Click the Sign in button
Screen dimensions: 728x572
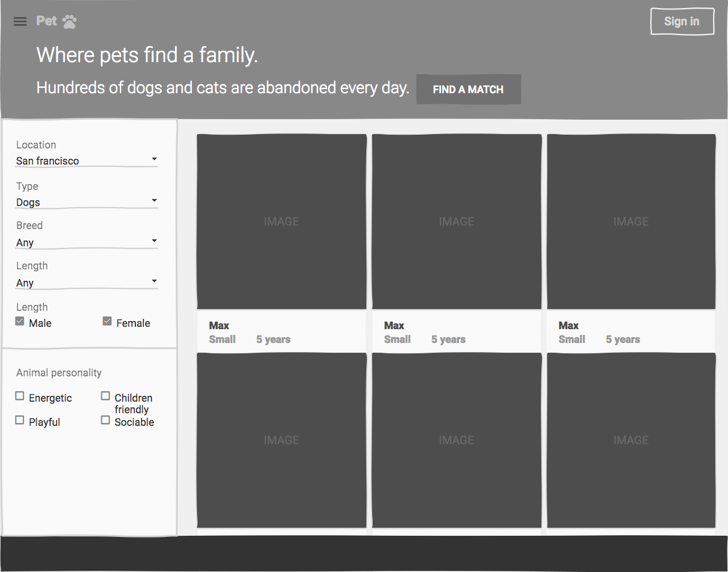click(x=682, y=21)
